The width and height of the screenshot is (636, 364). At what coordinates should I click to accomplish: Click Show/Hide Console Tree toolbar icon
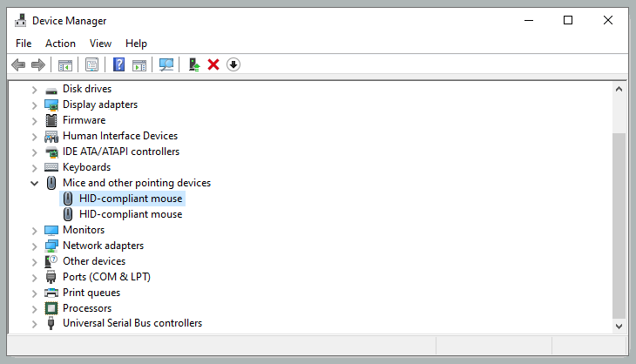(65, 64)
